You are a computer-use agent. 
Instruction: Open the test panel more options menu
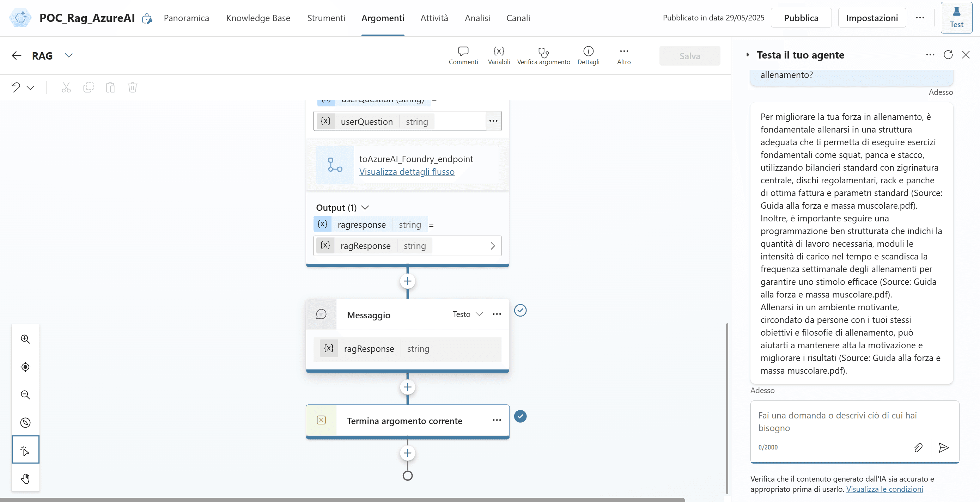point(930,55)
